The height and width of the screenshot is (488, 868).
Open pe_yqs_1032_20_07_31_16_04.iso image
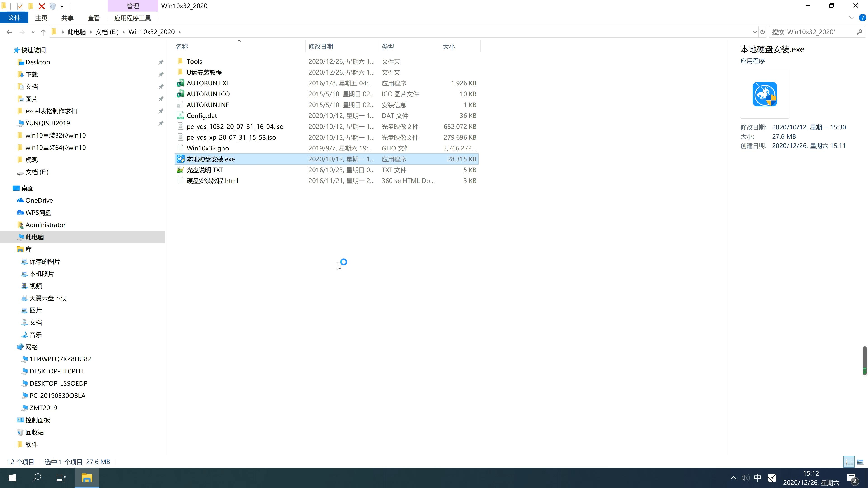tap(235, 126)
